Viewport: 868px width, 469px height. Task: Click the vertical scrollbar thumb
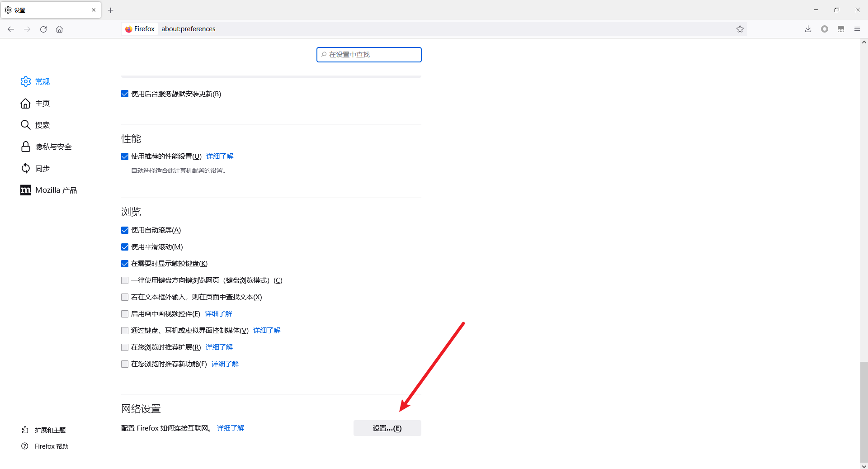(x=864, y=412)
